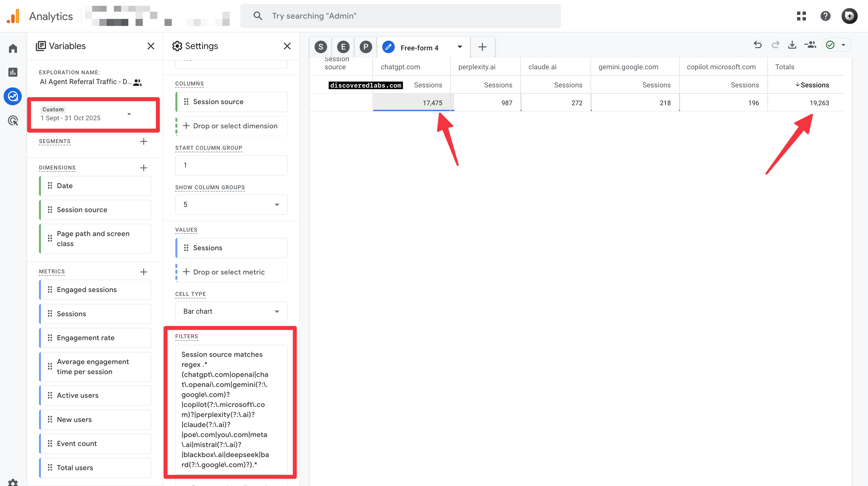This screenshot has width=868, height=486.
Task: Open the Cell Type Bar chart dropdown
Action: tap(231, 311)
